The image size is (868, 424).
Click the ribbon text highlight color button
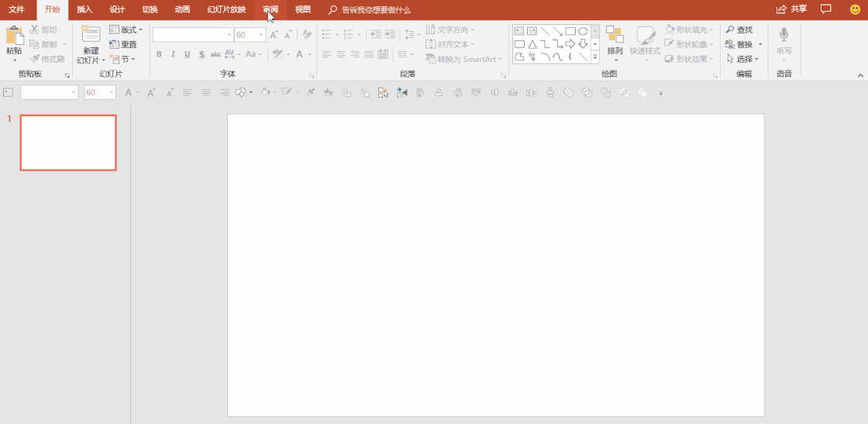[x=278, y=54]
